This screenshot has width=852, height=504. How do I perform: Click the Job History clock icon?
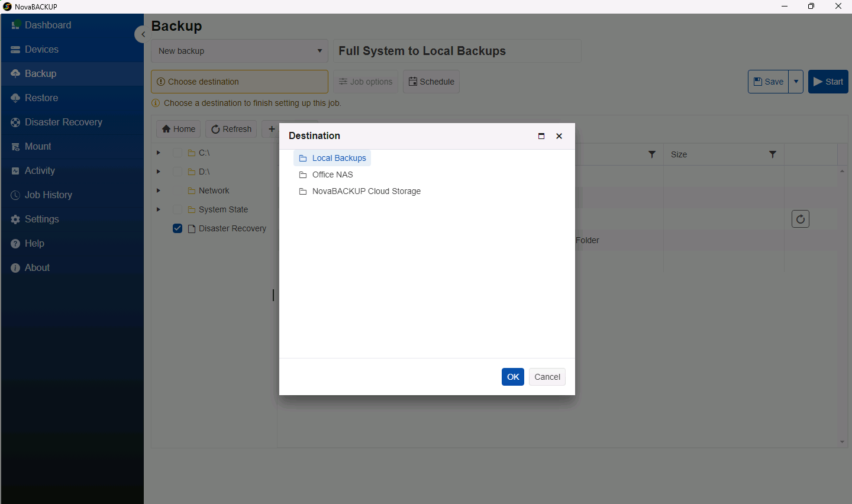[x=15, y=195]
